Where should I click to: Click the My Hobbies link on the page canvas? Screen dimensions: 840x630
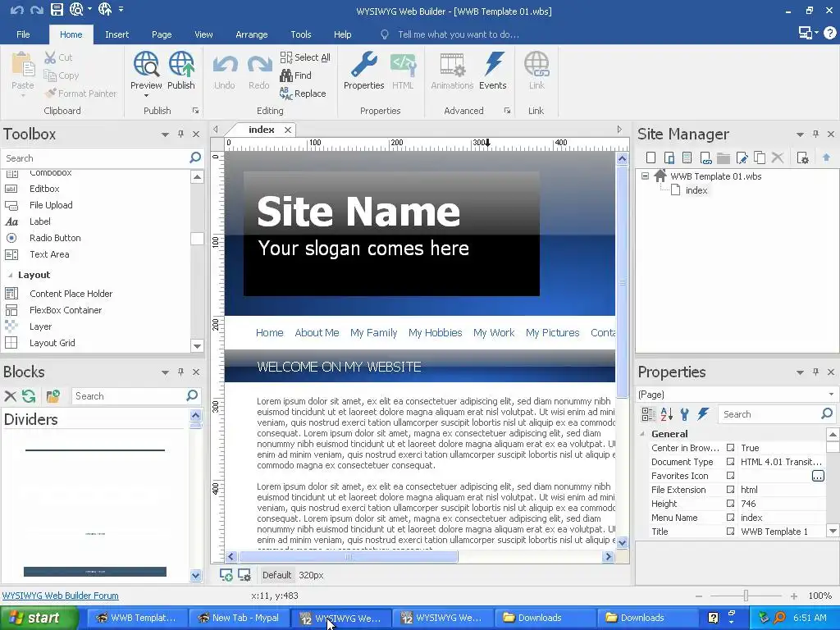tap(435, 333)
